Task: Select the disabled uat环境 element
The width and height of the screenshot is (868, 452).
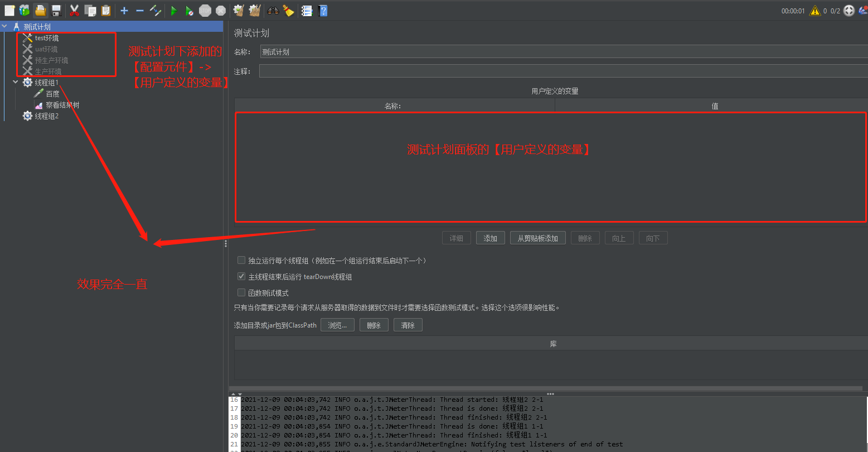Action: [x=46, y=49]
